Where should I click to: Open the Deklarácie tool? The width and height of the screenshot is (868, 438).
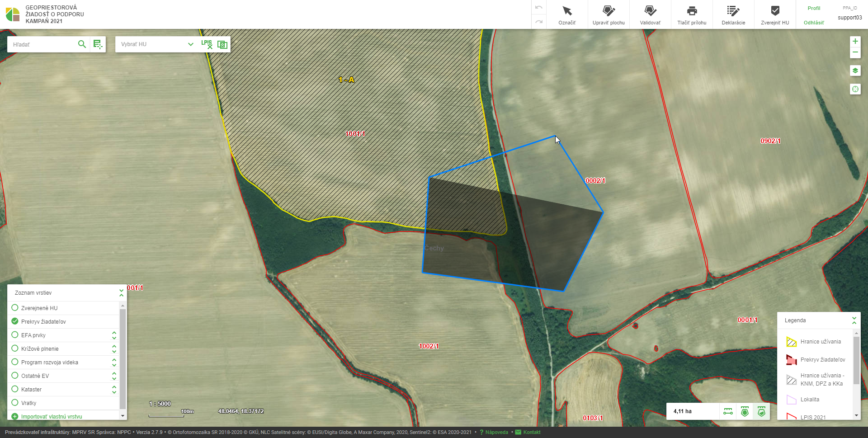pyautogui.click(x=733, y=15)
